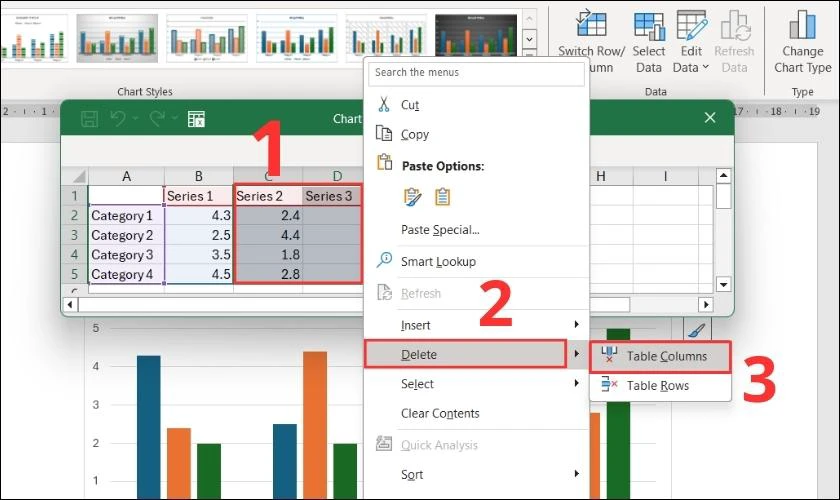Choose Paste Special from the context menu
Viewport: 840px width, 500px height.
(440, 230)
